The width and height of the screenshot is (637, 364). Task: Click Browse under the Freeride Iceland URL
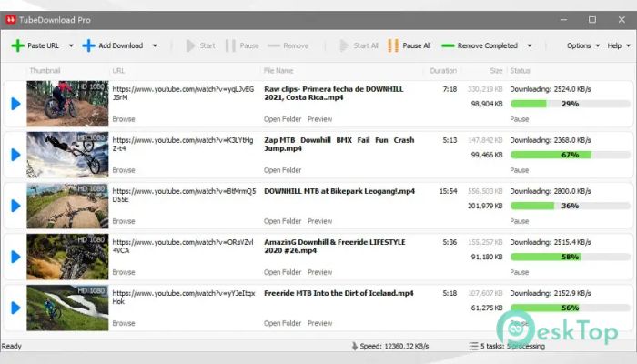pyautogui.click(x=124, y=323)
